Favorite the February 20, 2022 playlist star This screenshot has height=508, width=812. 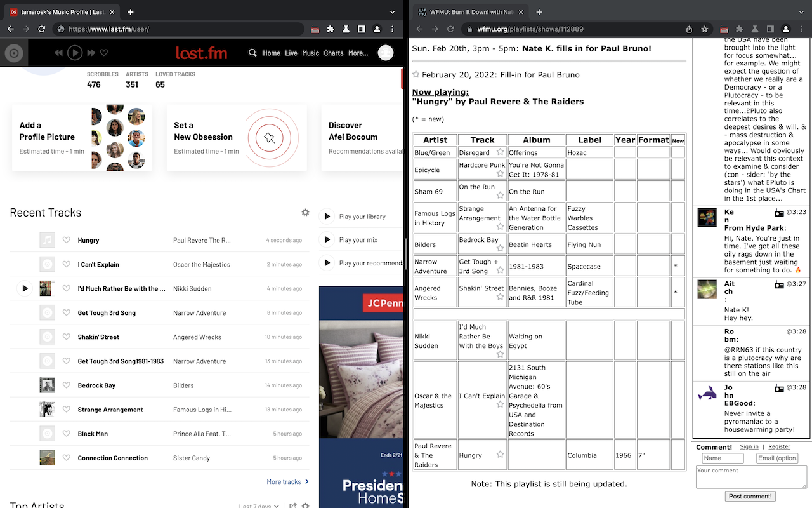coord(416,74)
